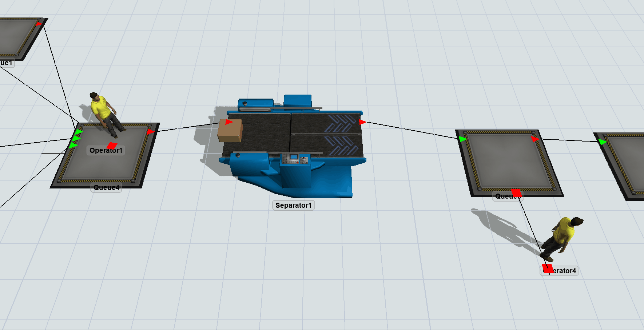Click the Separator1 name label
This screenshot has height=330, width=644.
click(x=293, y=205)
